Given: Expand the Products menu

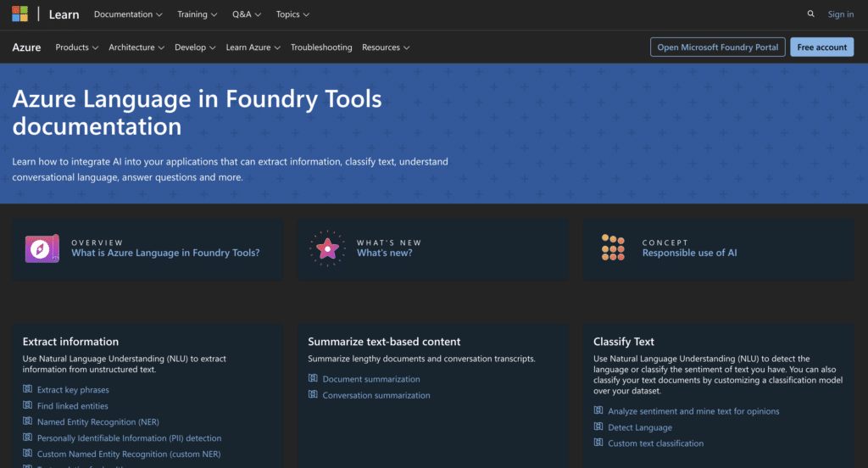Looking at the screenshot, I should point(77,47).
